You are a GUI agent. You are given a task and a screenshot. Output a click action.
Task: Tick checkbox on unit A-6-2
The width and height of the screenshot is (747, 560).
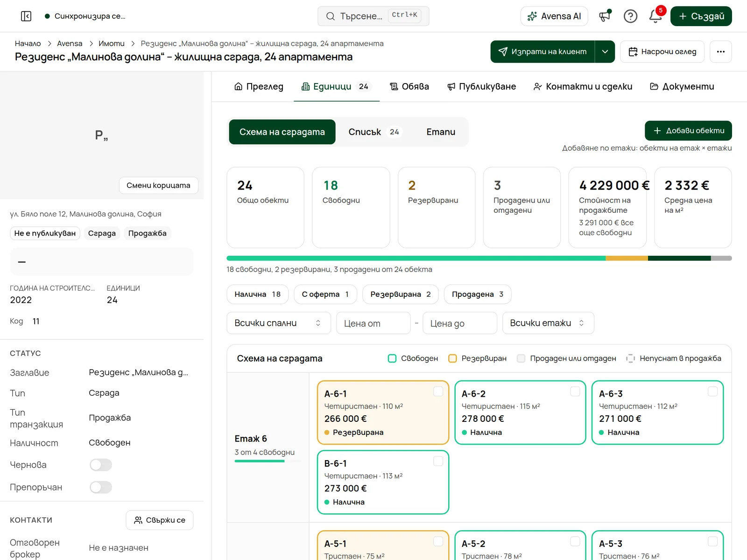575,392
